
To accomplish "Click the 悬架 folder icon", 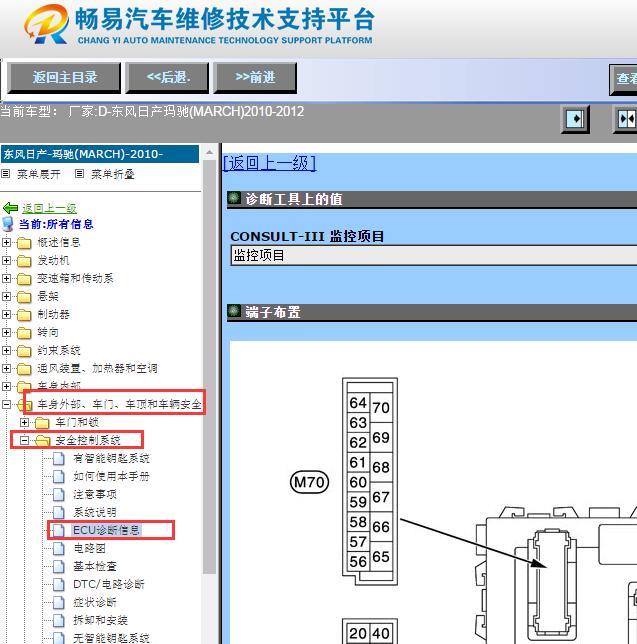I will coord(24,297).
